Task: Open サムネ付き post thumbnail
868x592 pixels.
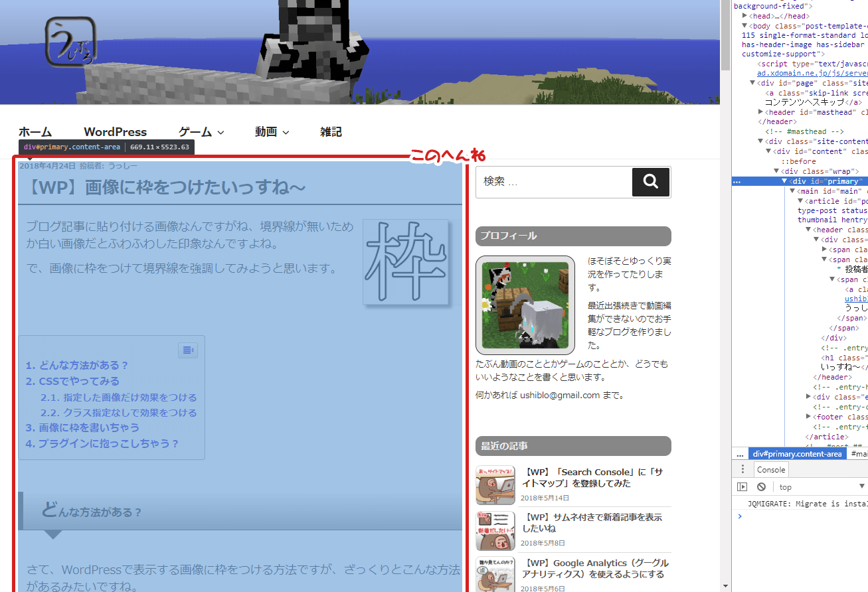Action: pos(495,530)
